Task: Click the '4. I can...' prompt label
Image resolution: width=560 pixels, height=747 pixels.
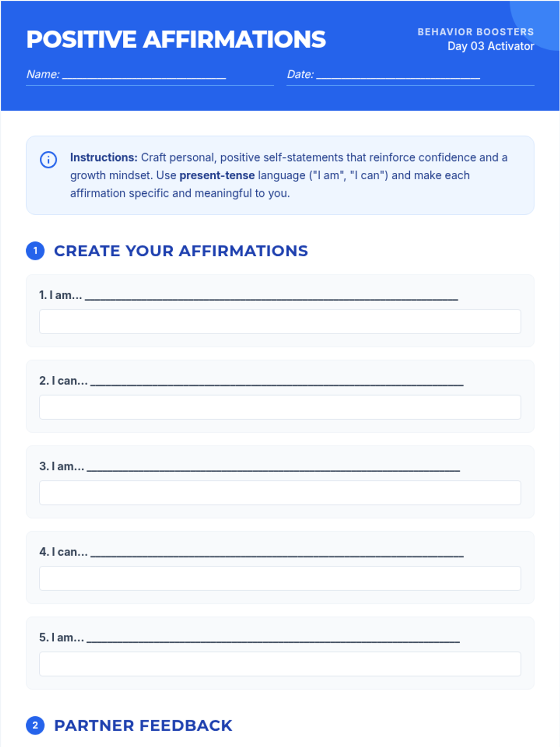Action: pyautogui.click(x=63, y=552)
